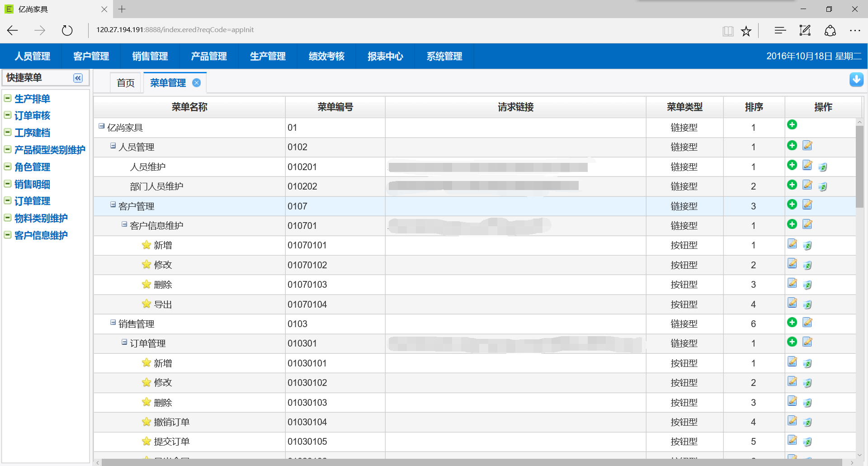868x466 pixels.
Task: Open 产品模型类别维护 shortcut link
Action: pos(50,150)
